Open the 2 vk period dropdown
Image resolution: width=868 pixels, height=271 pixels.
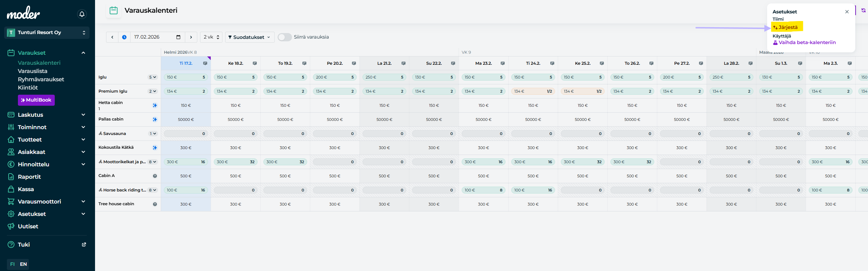point(211,37)
